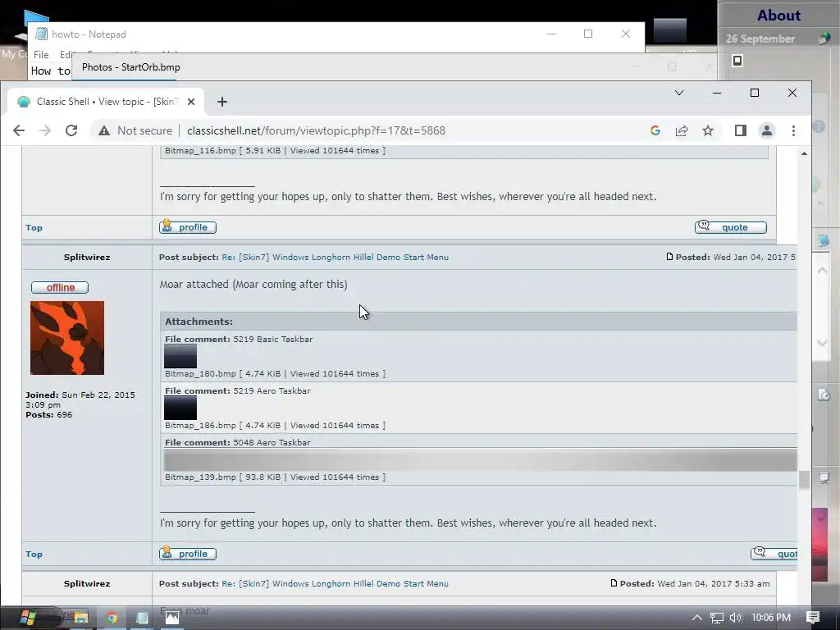Click Photos - StartOrb.bmp window title
840x630 pixels.
point(130,67)
